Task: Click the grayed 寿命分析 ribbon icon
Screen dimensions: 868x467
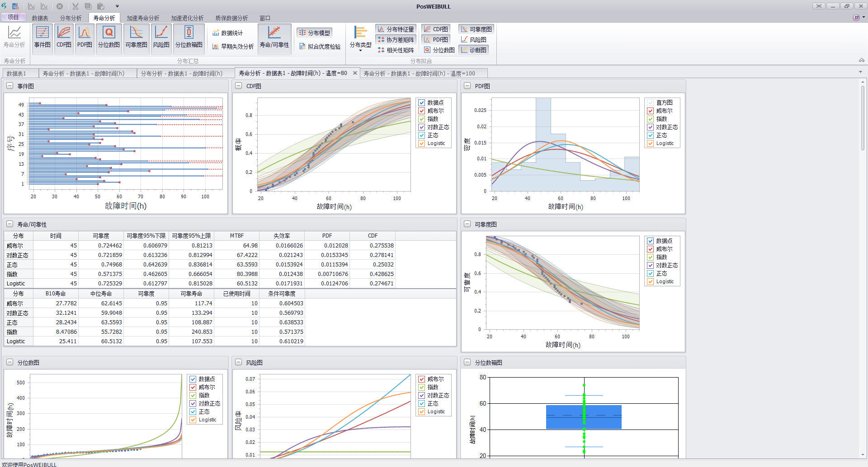Action: tap(14, 37)
